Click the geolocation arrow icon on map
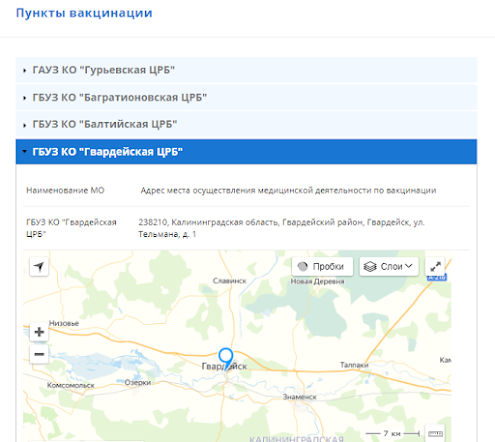This screenshot has height=442, width=495. [39, 267]
